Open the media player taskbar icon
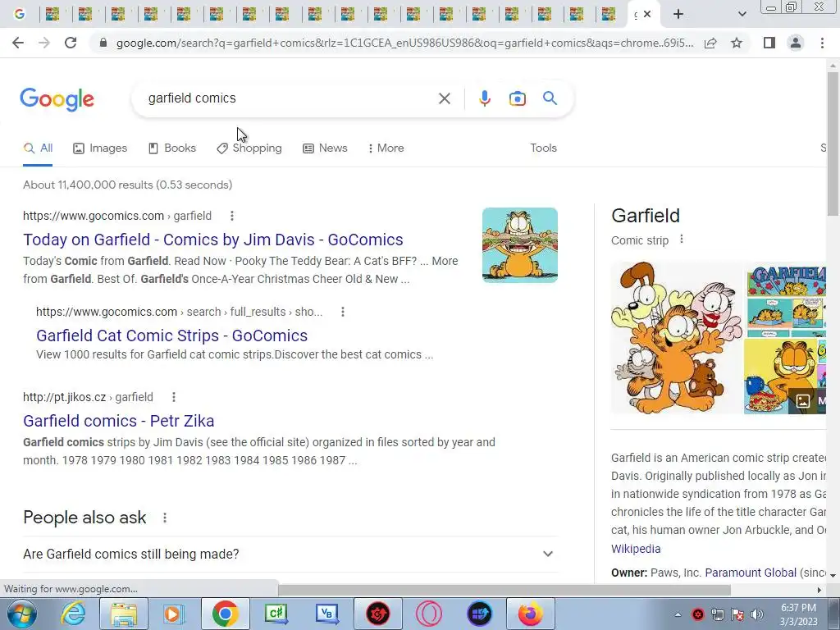Screen dimensions: 840x630 click(174, 614)
